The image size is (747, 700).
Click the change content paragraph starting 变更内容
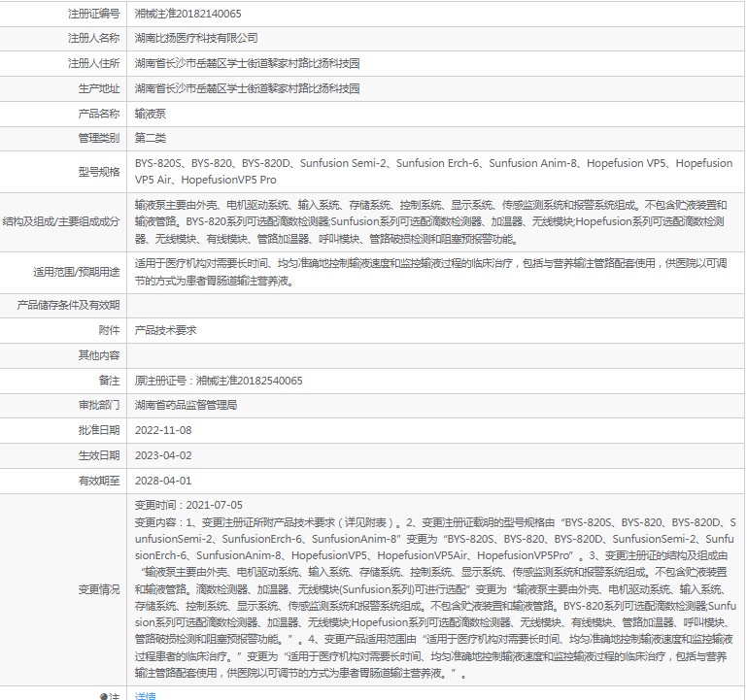pos(435,598)
